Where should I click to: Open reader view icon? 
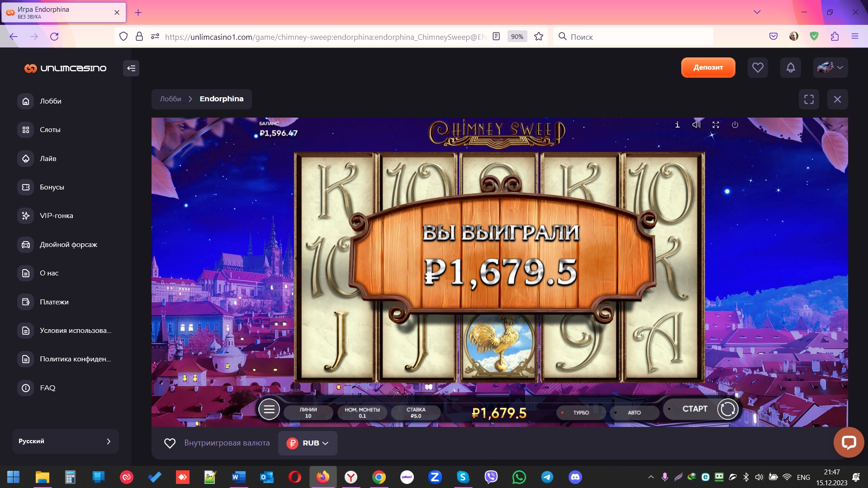click(x=496, y=37)
